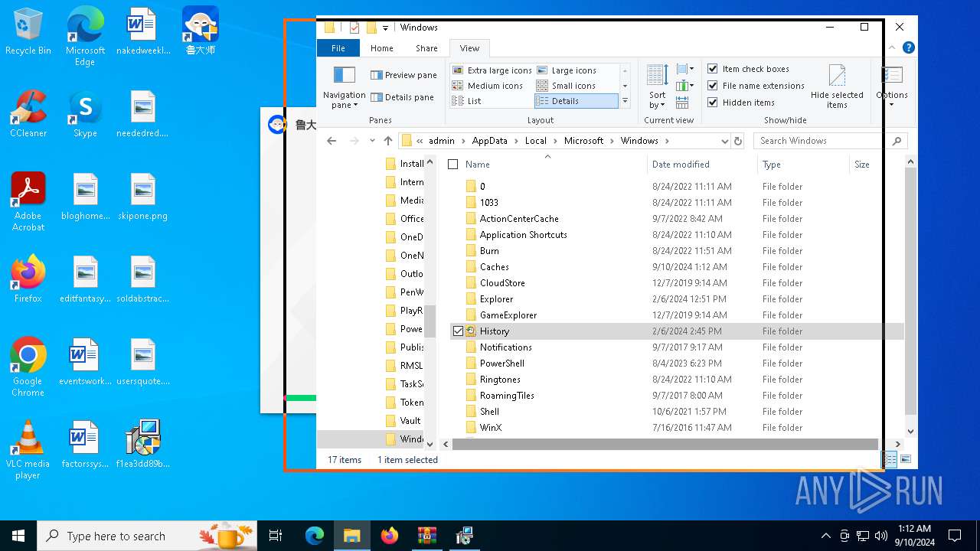Image resolution: width=980 pixels, height=551 pixels.
Task: Click the AppData breadcrumb
Action: (489, 141)
